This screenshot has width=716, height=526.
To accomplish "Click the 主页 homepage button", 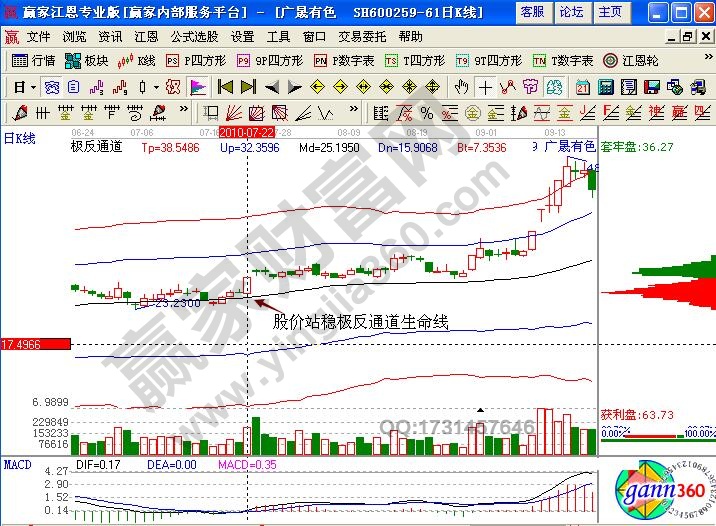I will [609, 12].
